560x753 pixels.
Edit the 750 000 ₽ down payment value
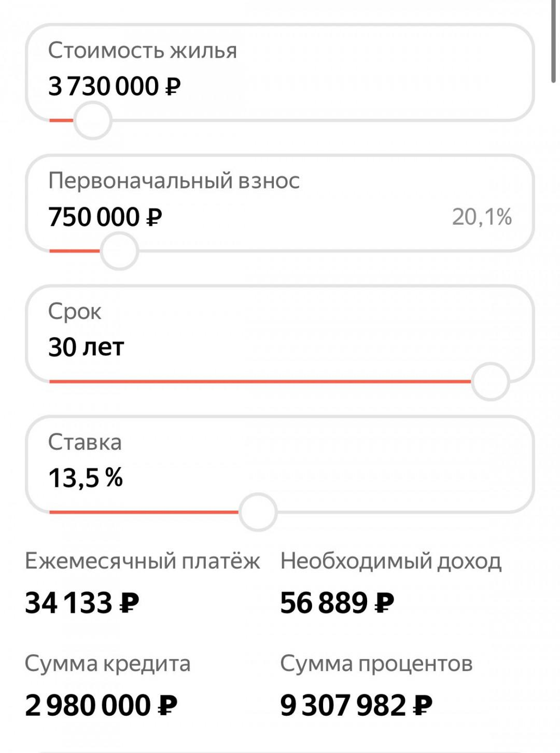tap(105, 217)
